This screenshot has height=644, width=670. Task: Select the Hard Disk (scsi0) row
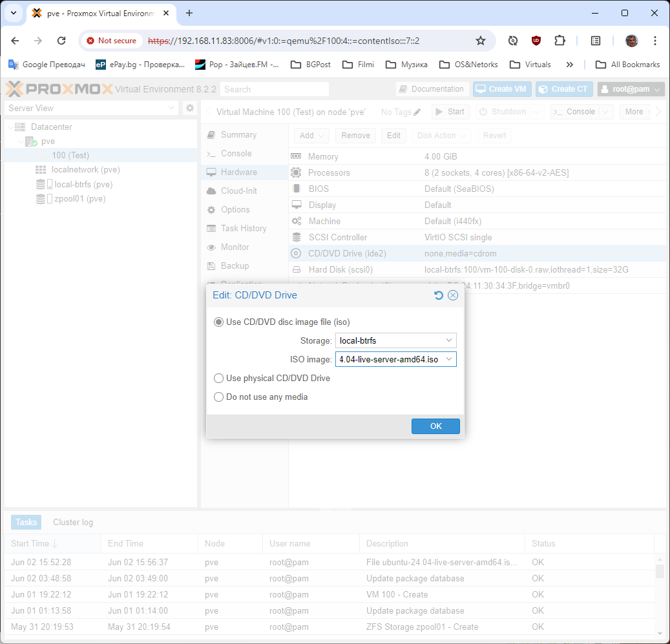click(477, 270)
